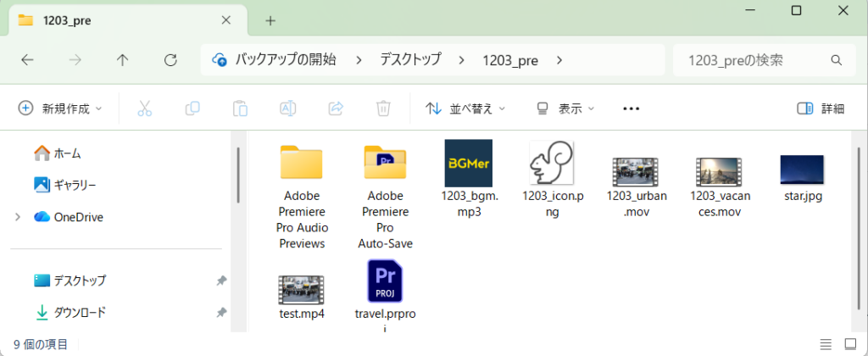The image size is (868, 356).
Task: Go up one folder level
Action: [x=123, y=60]
